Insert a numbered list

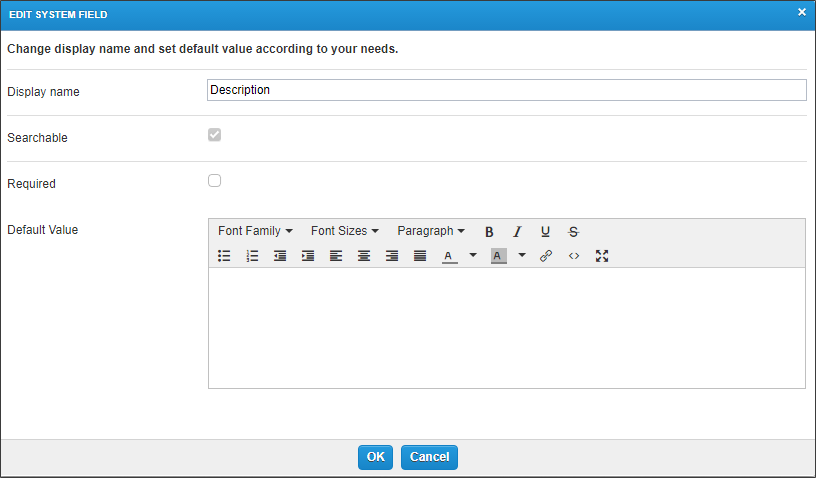tap(252, 256)
